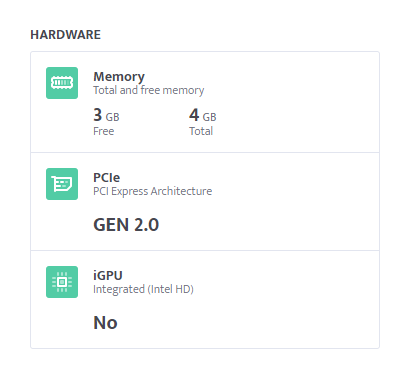
Task: Click the GB unit beside 4
Action: (x=209, y=117)
